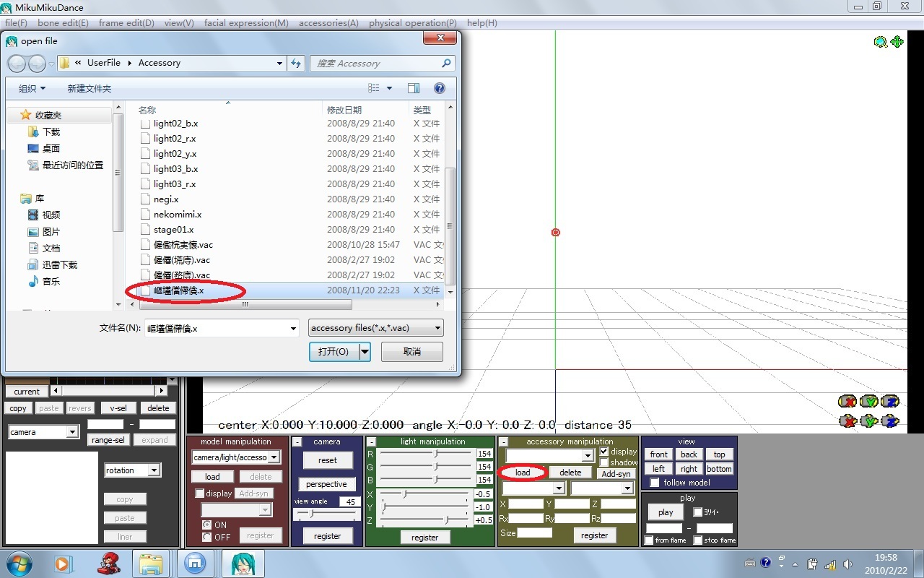Click the camera reset button

(x=328, y=460)
